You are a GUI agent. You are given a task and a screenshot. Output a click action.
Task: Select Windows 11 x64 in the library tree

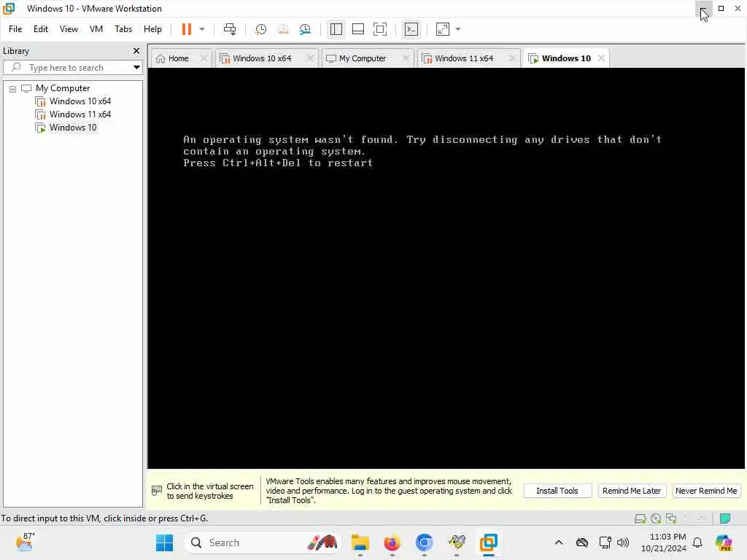[80, 114]
